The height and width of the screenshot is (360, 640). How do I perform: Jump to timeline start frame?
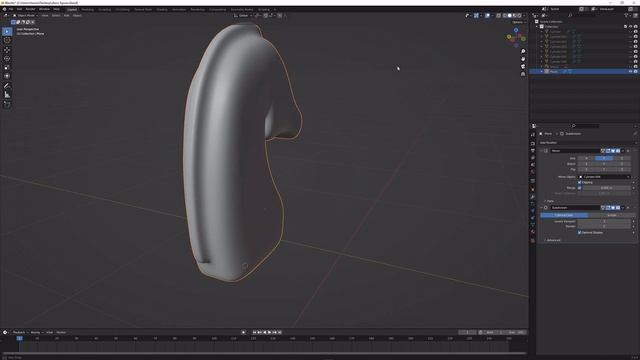pyautogui.click(x=254, y=332)
